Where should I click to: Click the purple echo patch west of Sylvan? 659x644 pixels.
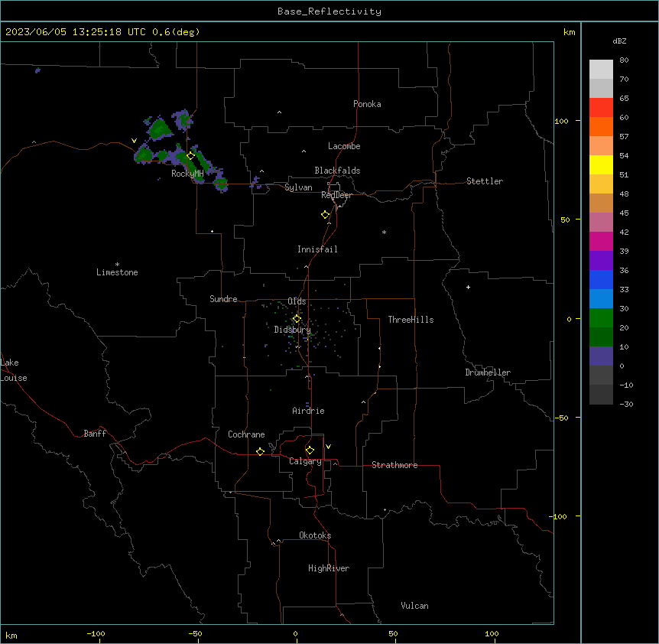click(256, 183)
